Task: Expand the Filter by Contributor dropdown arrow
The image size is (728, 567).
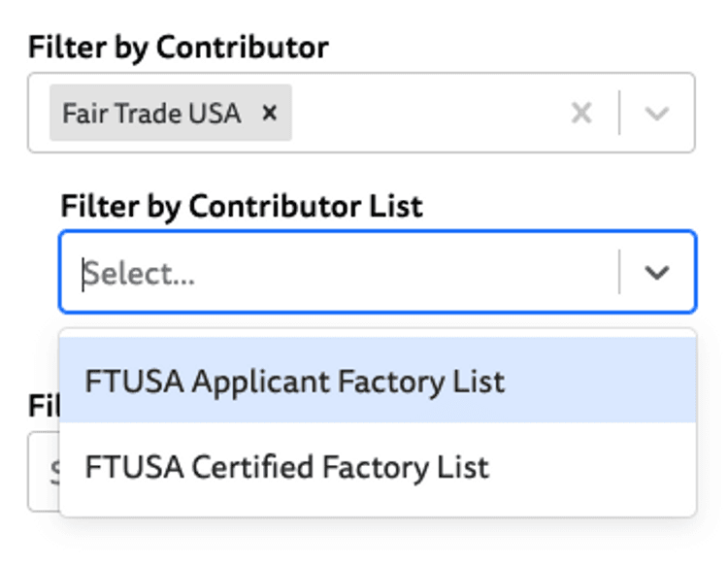Action: pos(657,113)
